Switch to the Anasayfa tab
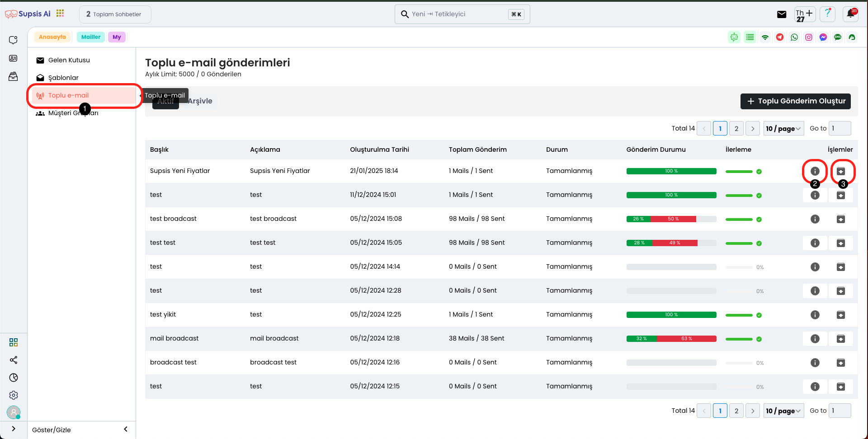 point(52,37)
